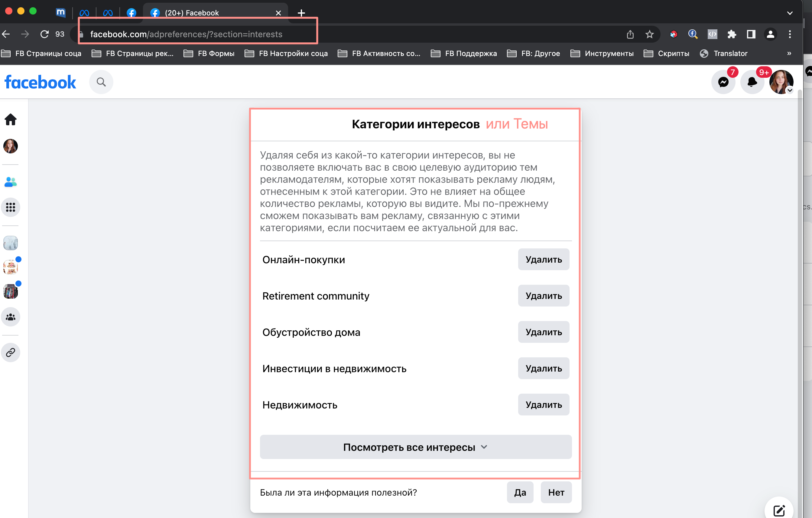
Task: Click Удалить for Инвестиции в недвижимость
Action: coord(541,368)
